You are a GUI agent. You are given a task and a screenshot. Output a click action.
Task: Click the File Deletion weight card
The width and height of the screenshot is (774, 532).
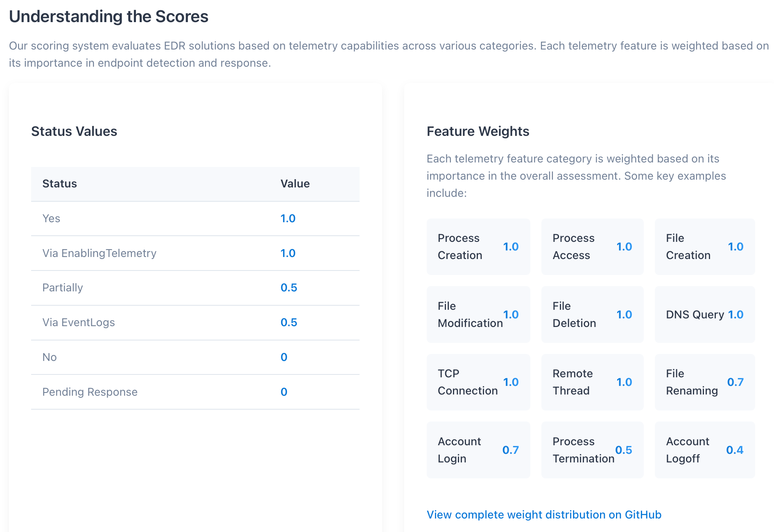click(x=592, y=314)
